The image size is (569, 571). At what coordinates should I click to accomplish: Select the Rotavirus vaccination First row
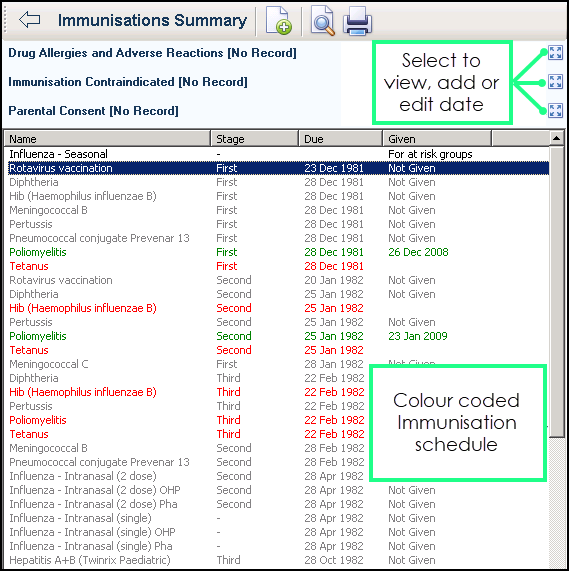278,168
